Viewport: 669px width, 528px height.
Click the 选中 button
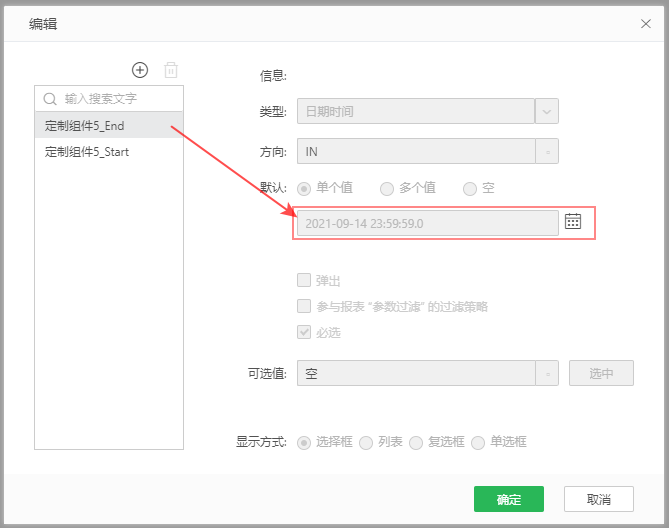(601, 374)
